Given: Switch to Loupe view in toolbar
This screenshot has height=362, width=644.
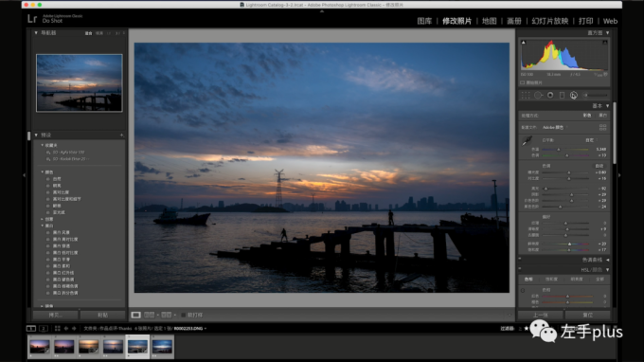Looking at the screenshot, I should coord(136,315).
